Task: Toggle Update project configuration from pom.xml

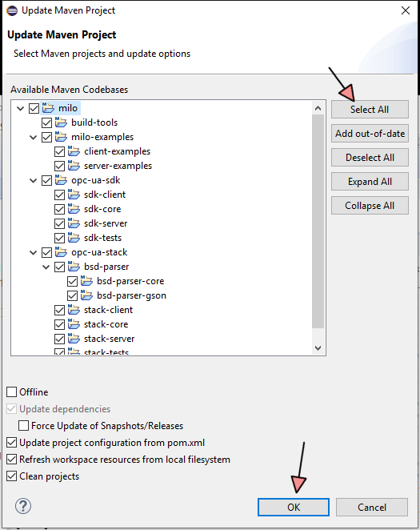Action: (x=11, y=443)
